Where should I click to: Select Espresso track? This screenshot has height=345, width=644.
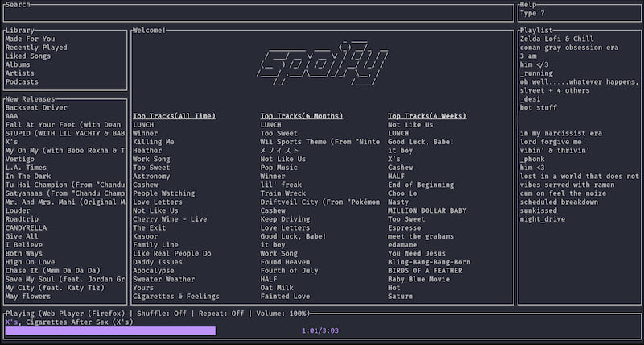pos(405,228)
